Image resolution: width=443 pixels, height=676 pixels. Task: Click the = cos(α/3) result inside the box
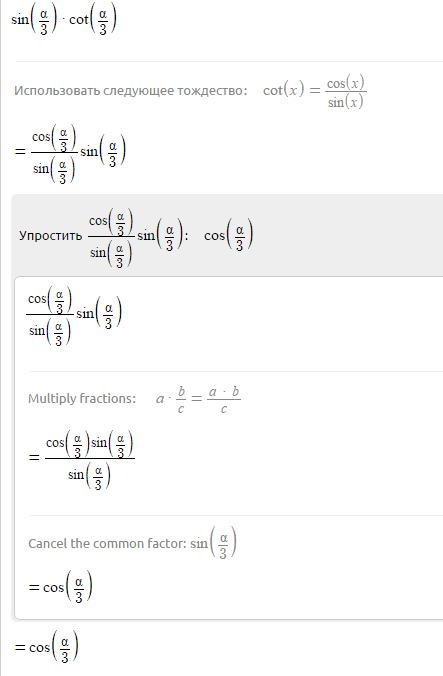pos(60,587)
